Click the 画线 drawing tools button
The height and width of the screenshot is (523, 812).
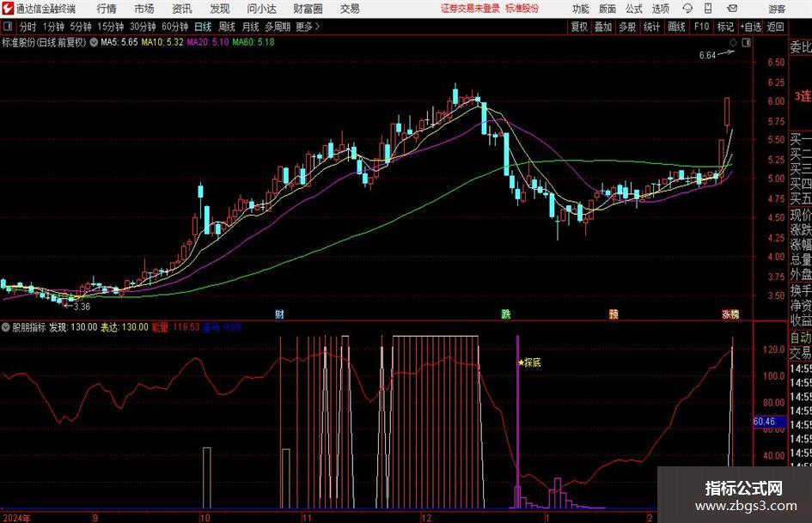pyautogui.click(x=676, y=27)
